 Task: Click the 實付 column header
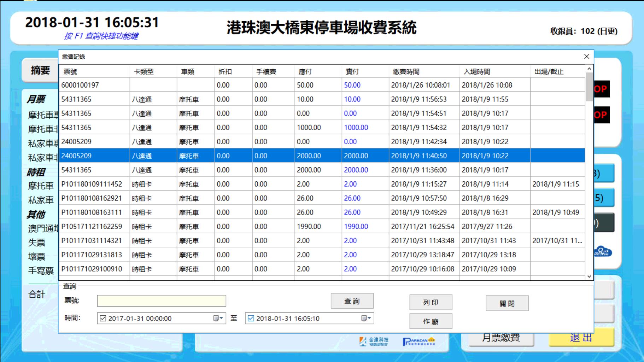[352, 72]
